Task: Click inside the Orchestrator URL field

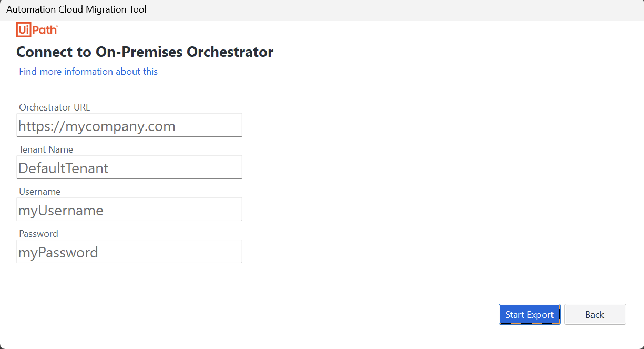Action: point(129,125)
